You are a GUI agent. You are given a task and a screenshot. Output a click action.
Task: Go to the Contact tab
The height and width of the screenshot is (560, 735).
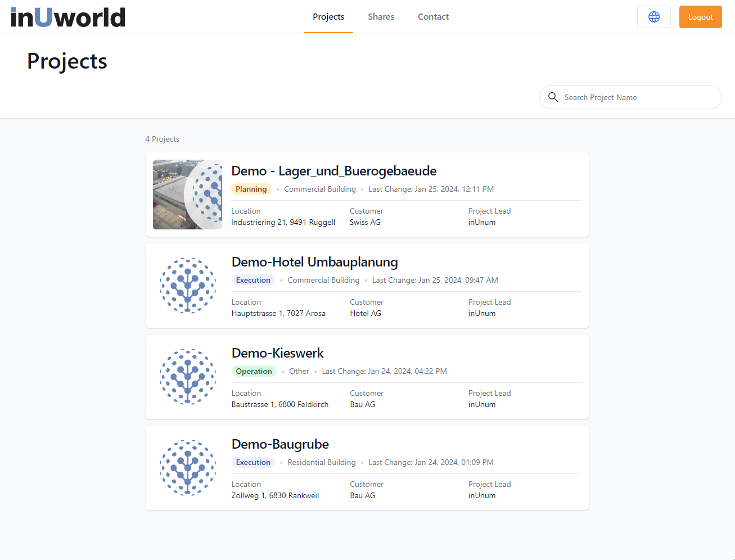[433, 17]
